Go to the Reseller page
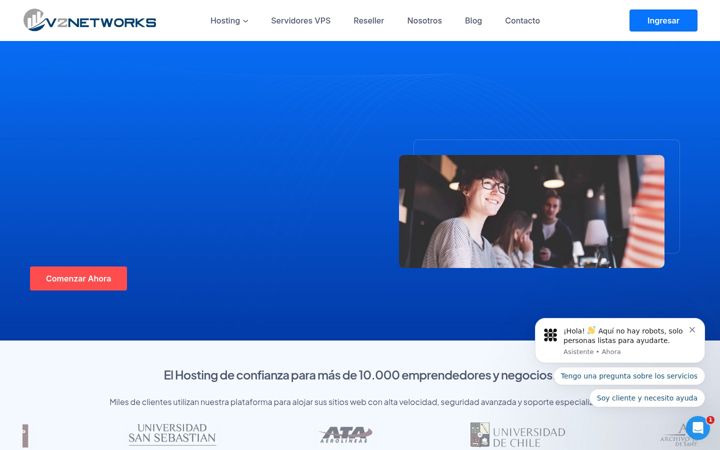720x450 pixels. click(x=368, y=21)
